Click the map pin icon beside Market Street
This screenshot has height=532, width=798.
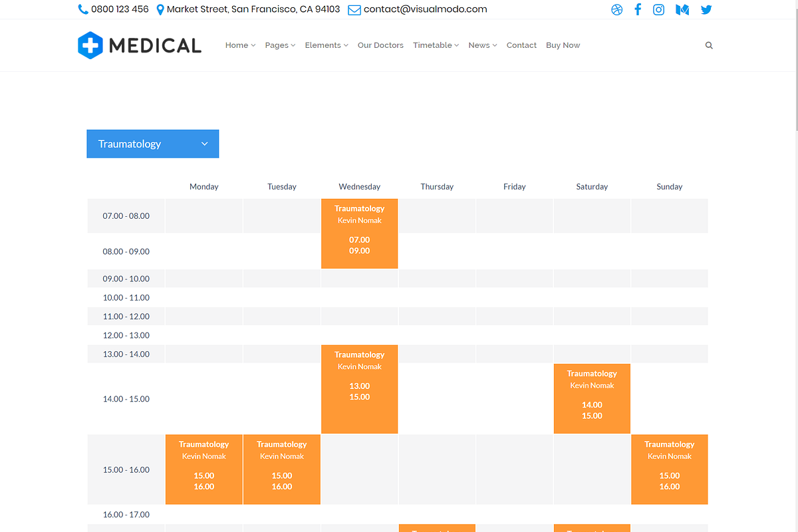[x=160, y=9]
